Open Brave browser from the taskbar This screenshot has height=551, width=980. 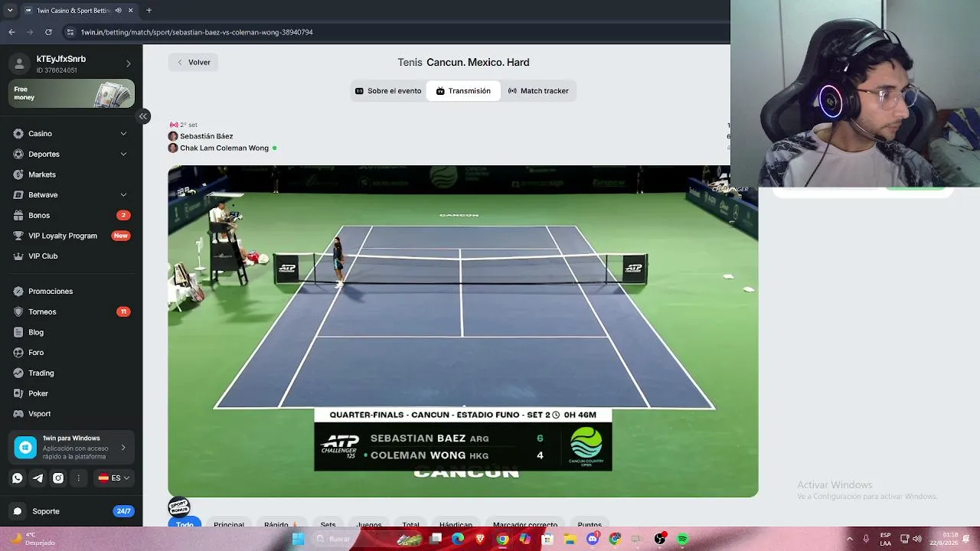point(480,540)
